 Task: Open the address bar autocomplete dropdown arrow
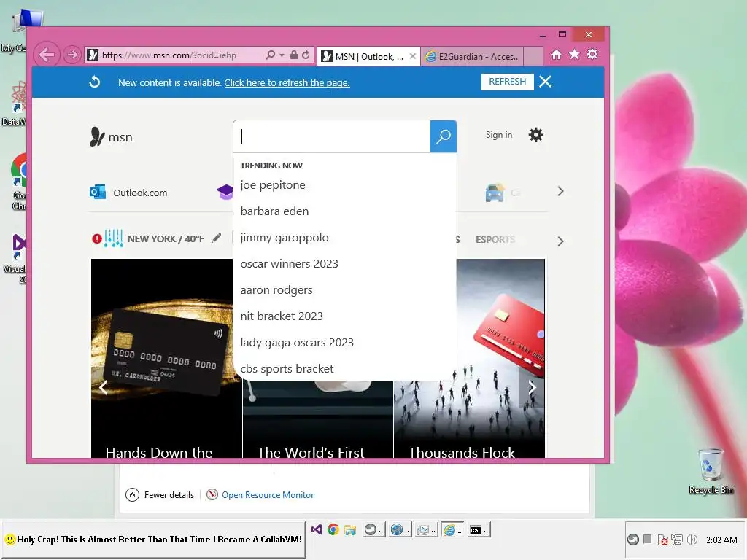pyautogui.click(x=282, y=55)
